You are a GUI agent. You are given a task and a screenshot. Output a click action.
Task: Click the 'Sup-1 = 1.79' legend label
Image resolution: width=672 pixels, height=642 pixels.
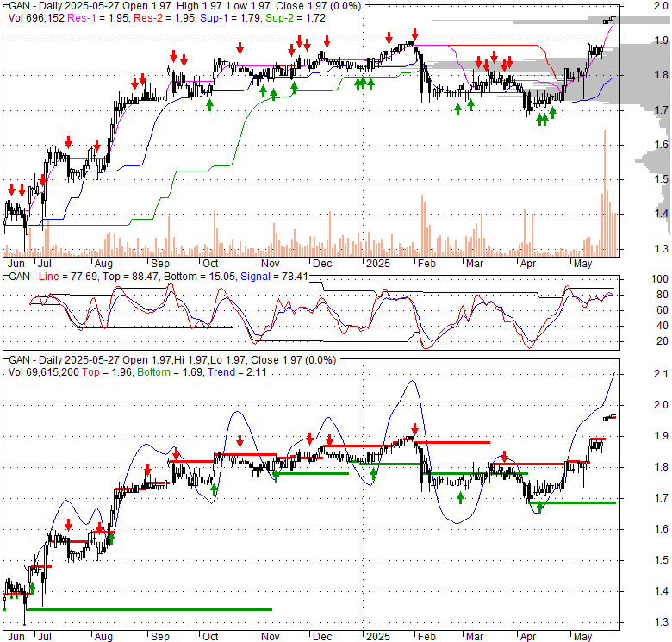click(x=231, y=18)
